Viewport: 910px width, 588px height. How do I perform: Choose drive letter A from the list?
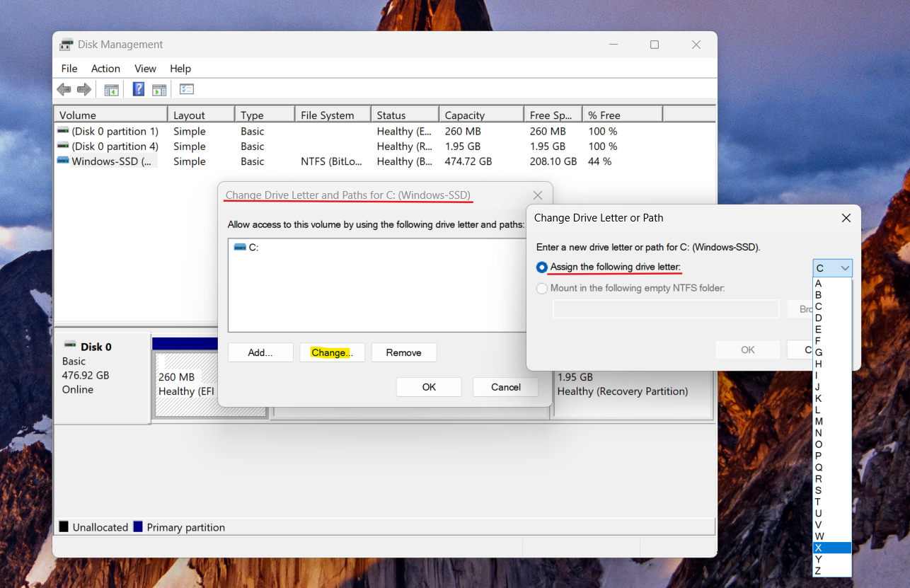tap(832, 284)
